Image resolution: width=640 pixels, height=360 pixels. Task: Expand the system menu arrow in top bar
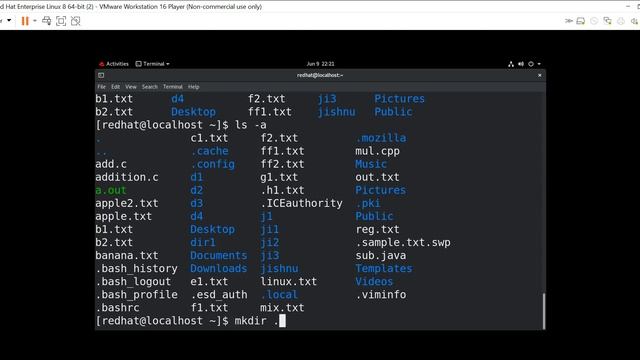coord(539,64)
